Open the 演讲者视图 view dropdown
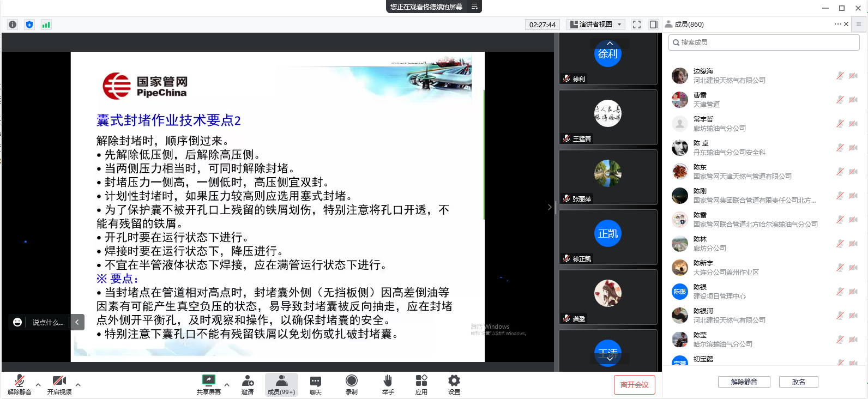The height and width of the screenshot is (399, 868). [595, 25]
